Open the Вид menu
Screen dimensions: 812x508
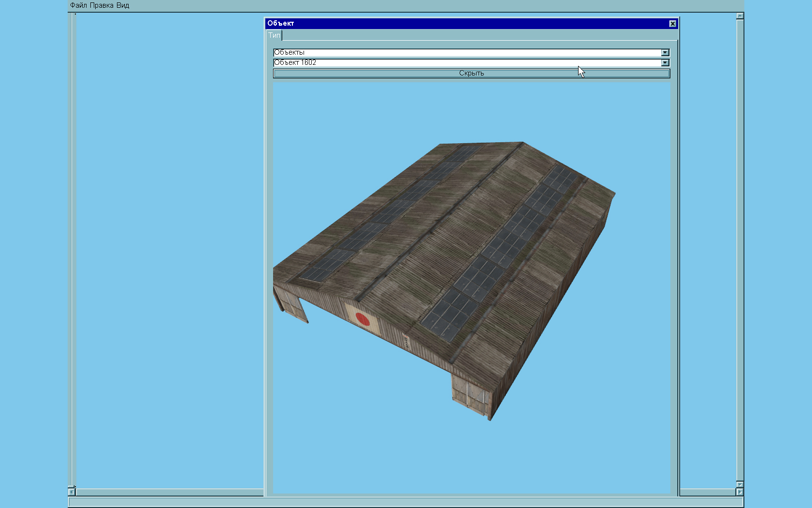coord(123,5)
